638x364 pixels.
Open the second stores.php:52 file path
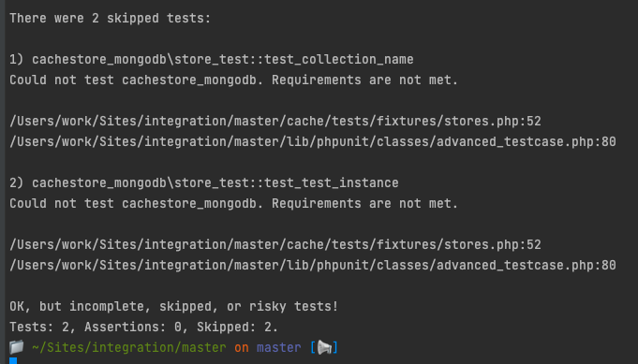click(x=275, y=244)
